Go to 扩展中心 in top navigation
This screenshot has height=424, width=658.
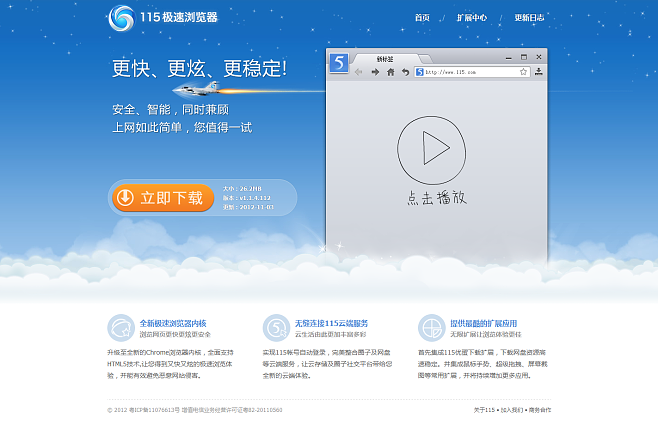pos(472,18)
